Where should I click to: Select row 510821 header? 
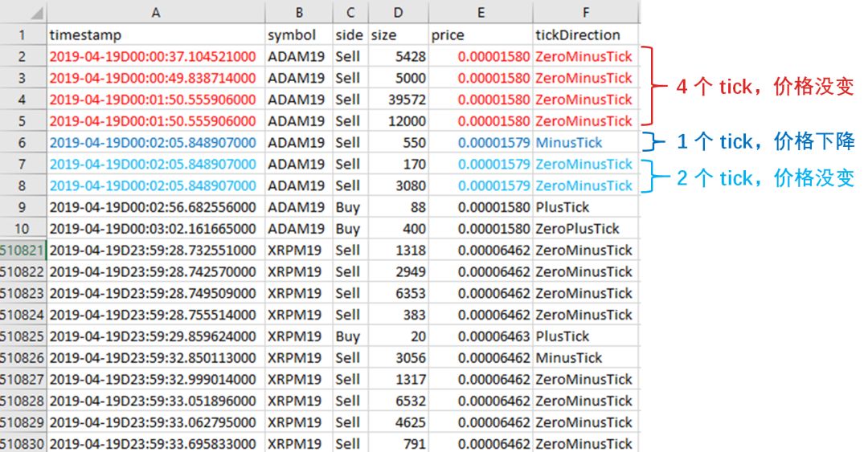(23, 250)
